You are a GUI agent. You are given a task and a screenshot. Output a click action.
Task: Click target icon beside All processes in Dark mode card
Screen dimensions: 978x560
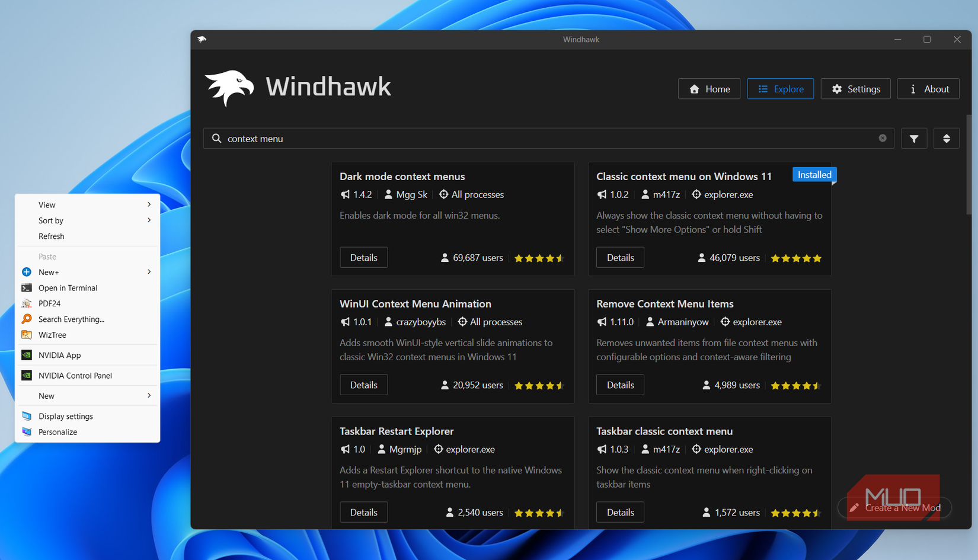click(443, 194)
